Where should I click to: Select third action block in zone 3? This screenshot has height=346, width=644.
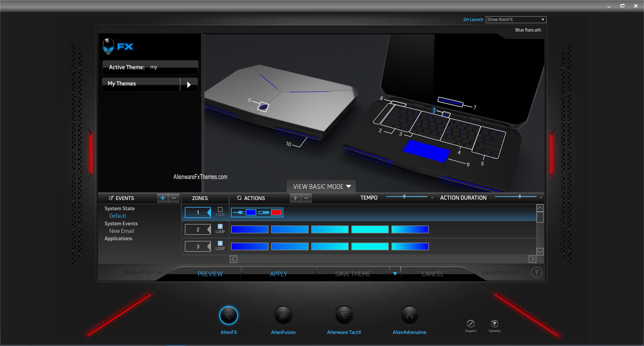[330, 246]
